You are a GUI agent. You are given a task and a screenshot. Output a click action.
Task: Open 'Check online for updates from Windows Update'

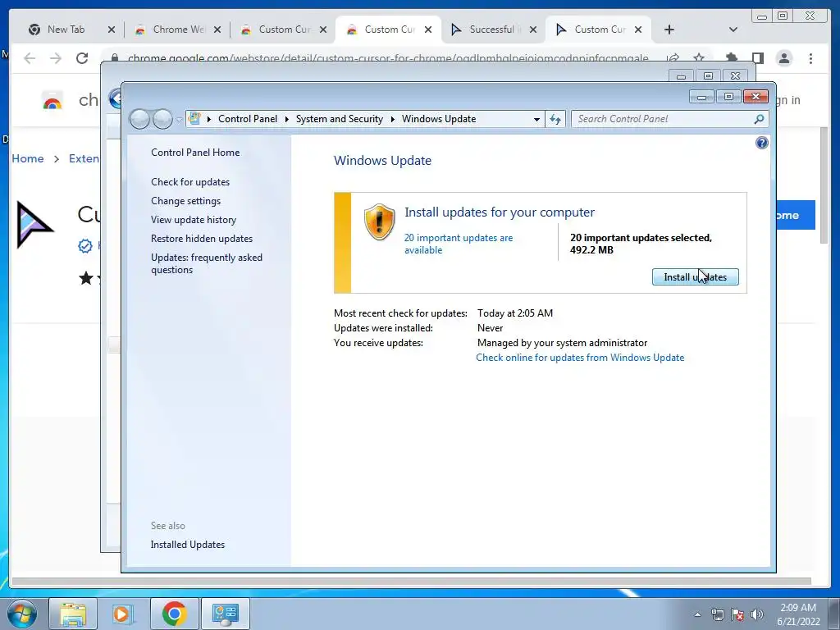pyautogui.click(x=580, y=358)
